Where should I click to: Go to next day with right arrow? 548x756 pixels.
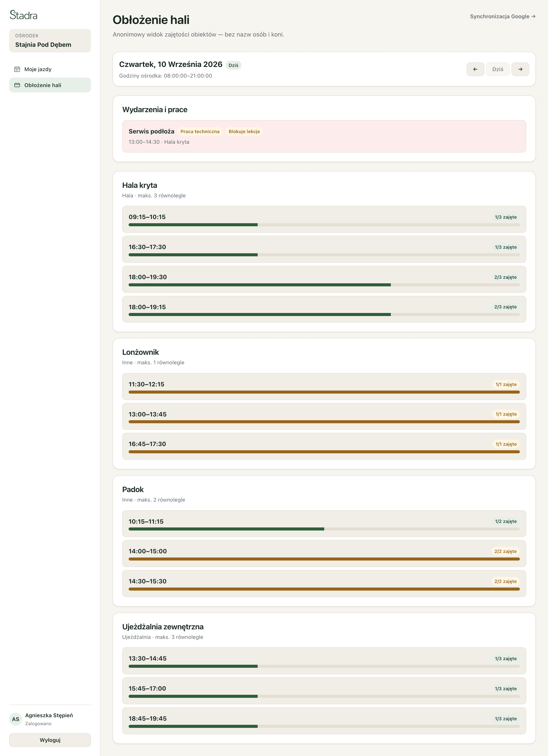click(520, 69)
